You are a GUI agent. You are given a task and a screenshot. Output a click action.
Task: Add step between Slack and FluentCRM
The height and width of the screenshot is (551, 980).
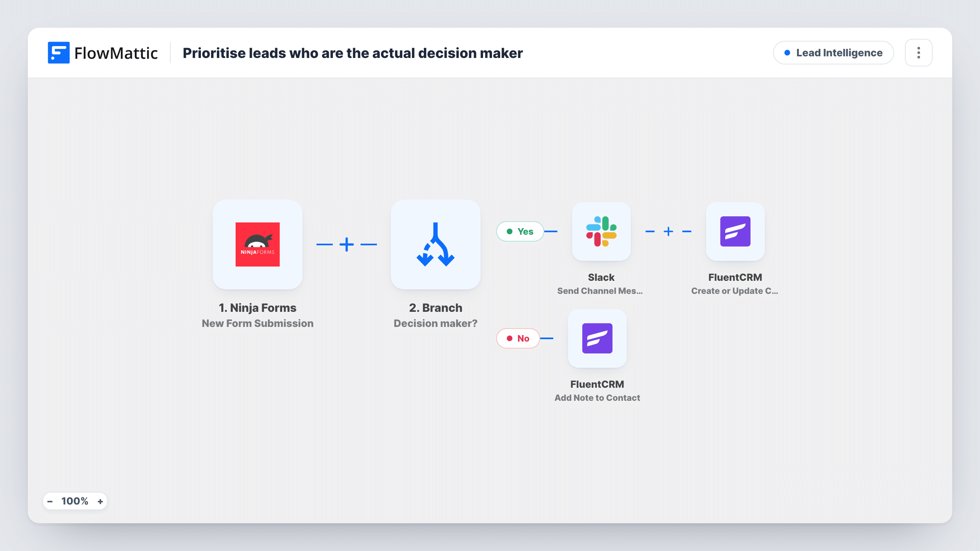(668, 231)
